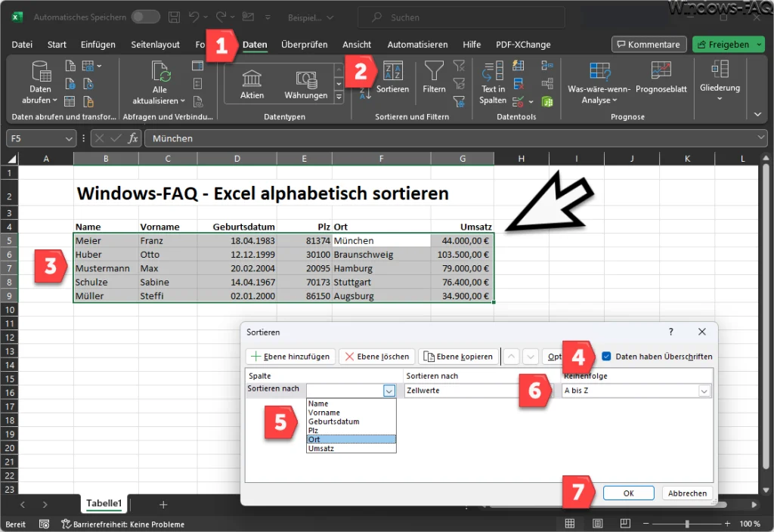Open the Freigeben dropdown arrow
The image size is (774, 532).
759,45
